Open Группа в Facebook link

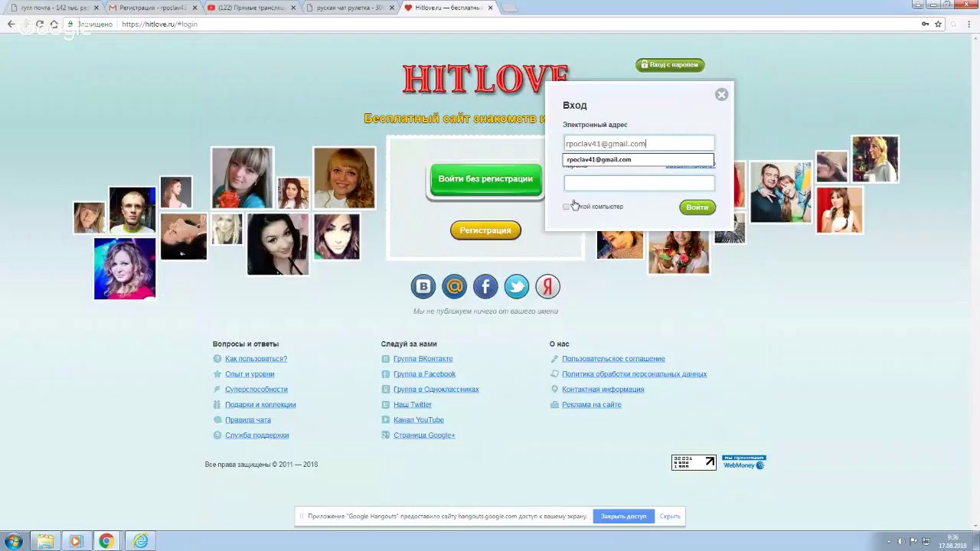(424, 374)
